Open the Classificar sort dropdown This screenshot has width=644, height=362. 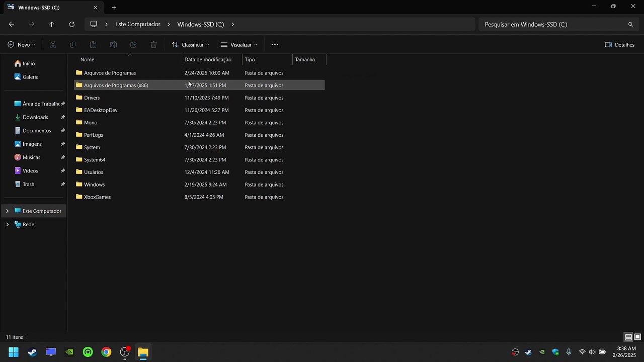coord(190,45)
